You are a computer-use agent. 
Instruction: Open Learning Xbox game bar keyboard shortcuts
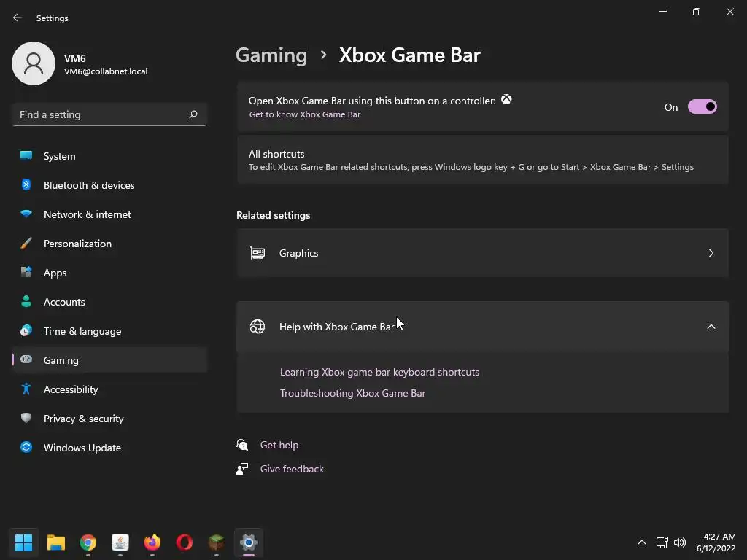[x=379, y=372]
